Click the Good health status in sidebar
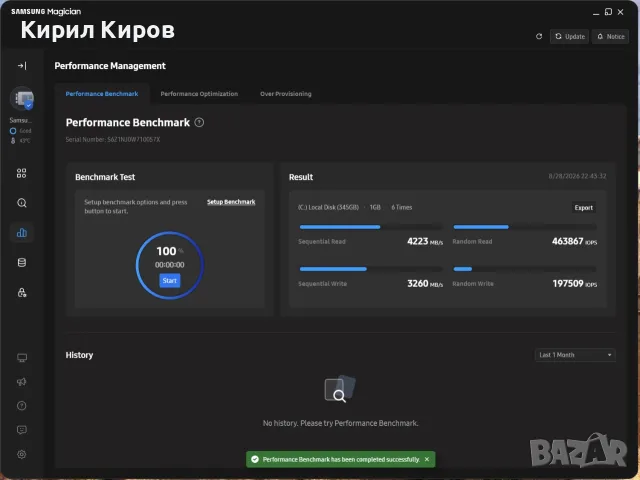 point(21,131)
